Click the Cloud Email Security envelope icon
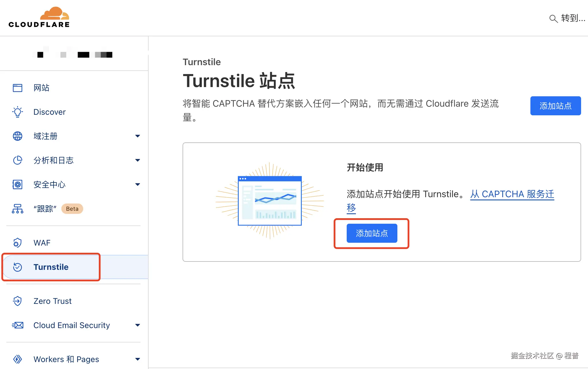The image size is (588, 369). click(x=18, y=325)
